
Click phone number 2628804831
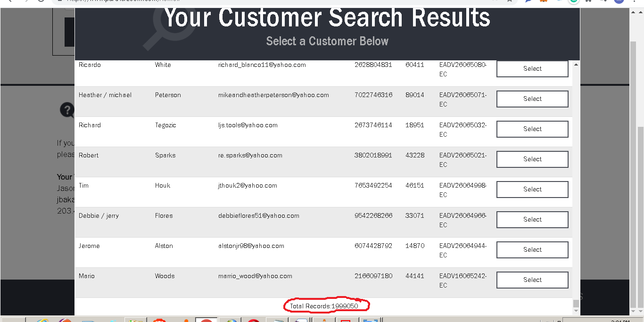[x=373, y=65]
